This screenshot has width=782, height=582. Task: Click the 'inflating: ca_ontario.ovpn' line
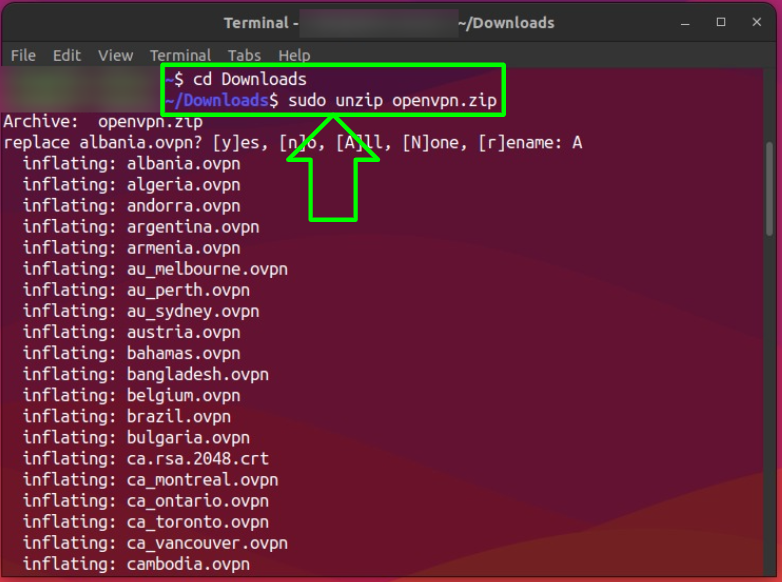coord(146,501)
